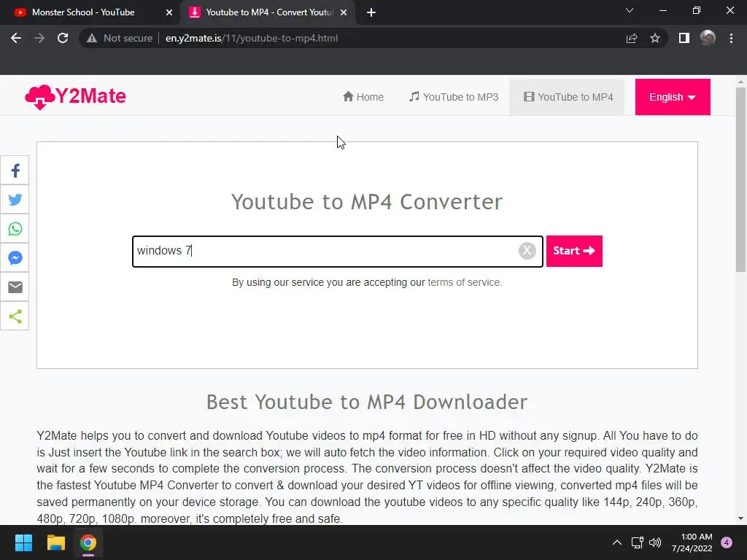The width and height of the screenshot is (747, 560).
Task: Open the Windows Start menu
Action: pyautogui.click(x=23, y=542)
